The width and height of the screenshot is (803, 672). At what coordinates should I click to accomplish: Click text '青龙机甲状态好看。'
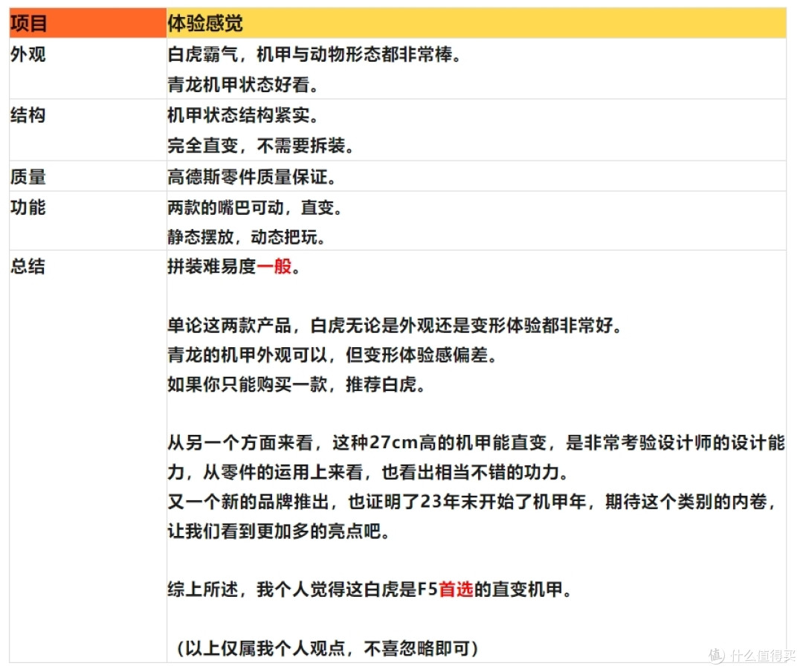242,85
